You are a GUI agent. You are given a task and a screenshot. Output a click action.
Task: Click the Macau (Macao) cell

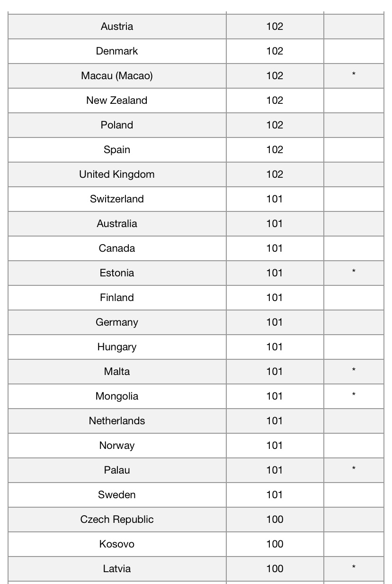117,76
